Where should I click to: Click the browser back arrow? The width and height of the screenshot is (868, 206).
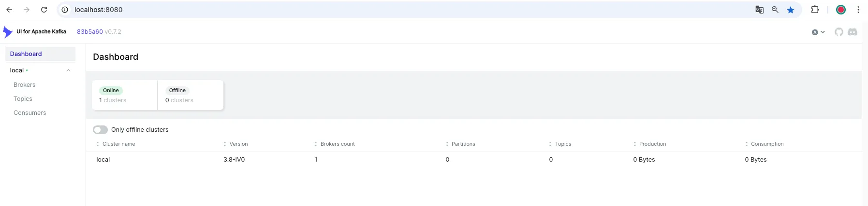click(9, 10)
